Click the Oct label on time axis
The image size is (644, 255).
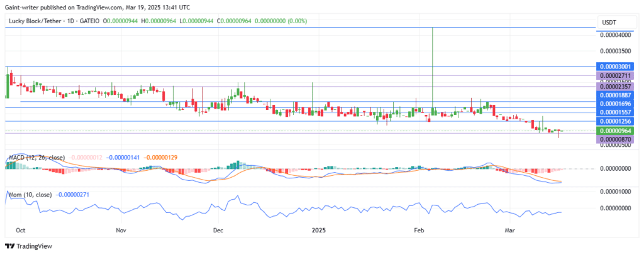[x=20, y=231]
